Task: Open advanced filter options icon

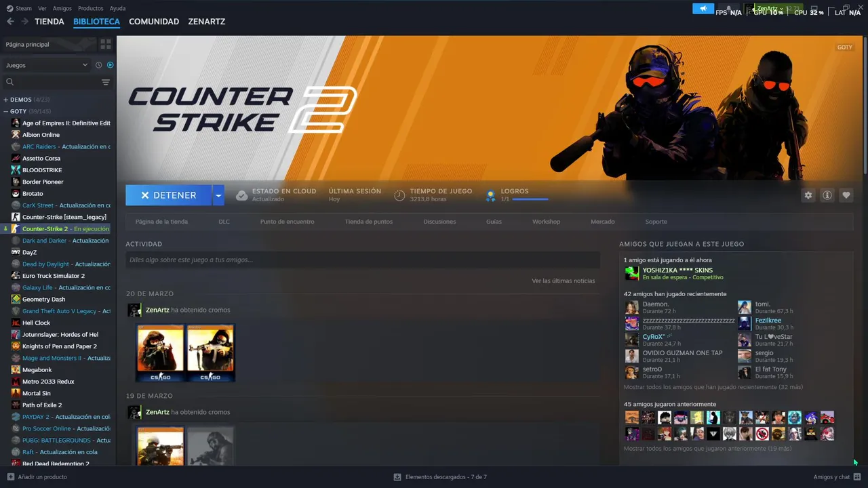Action: tap(106, 82)
